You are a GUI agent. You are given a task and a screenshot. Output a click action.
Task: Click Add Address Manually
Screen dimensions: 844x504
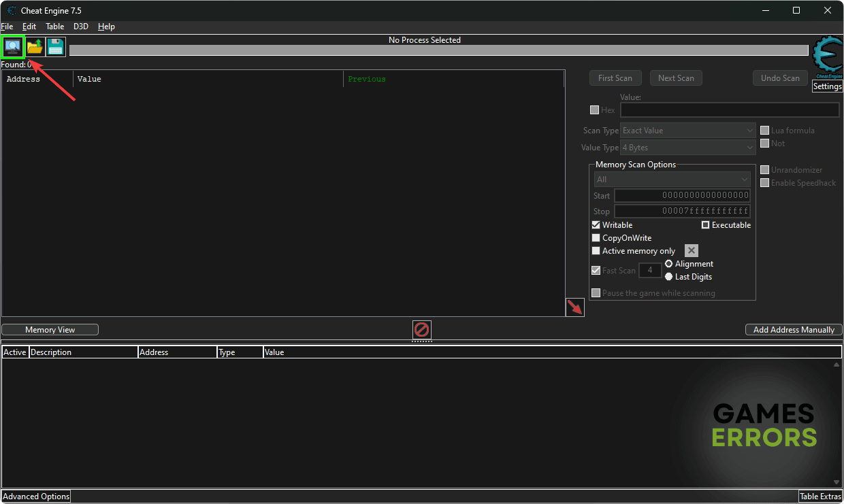coord(793,329)
